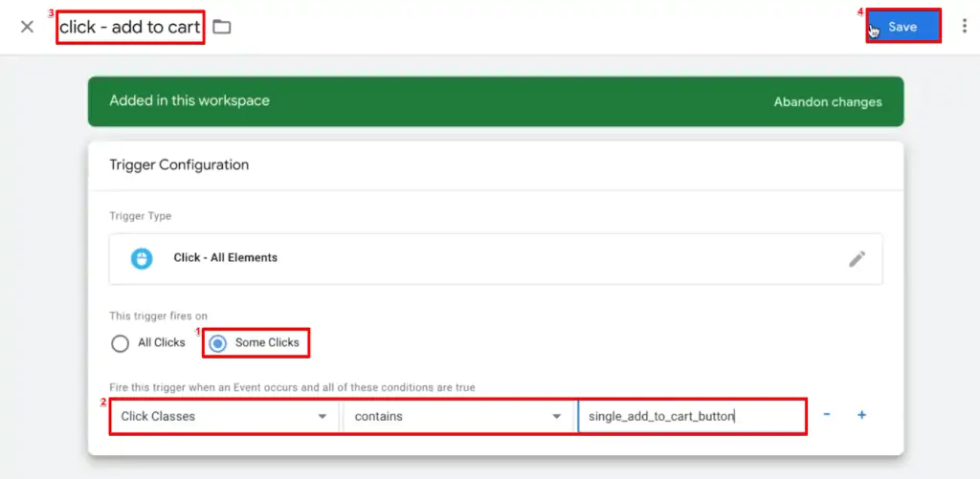Open the contains operator dropdown

click(457, 416)
